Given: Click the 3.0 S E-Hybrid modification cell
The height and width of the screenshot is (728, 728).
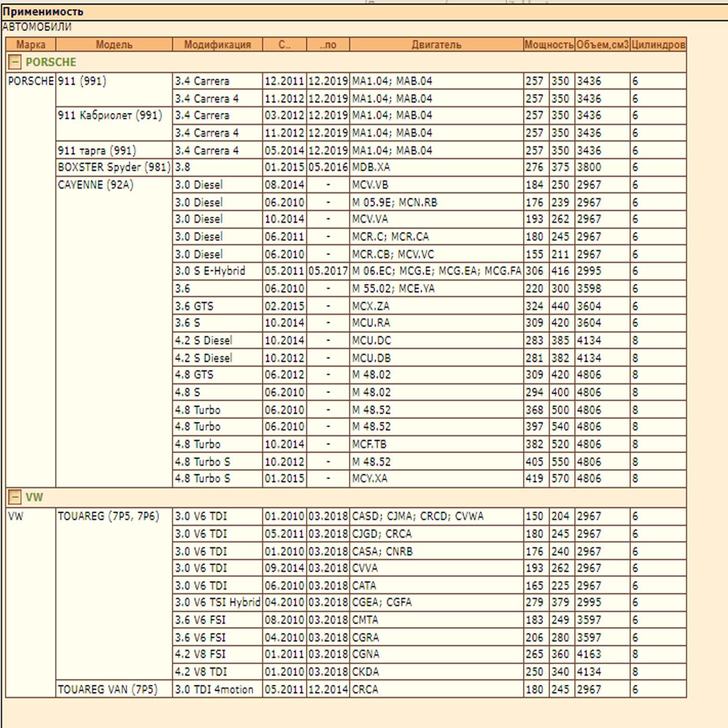Looking at the screenshot, I should tap(210, 271).
